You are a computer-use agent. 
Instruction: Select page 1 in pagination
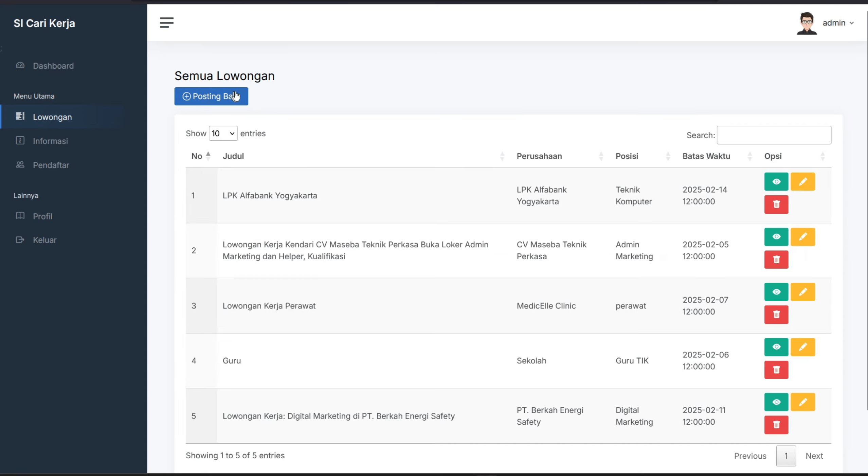[x=786, y=456]
